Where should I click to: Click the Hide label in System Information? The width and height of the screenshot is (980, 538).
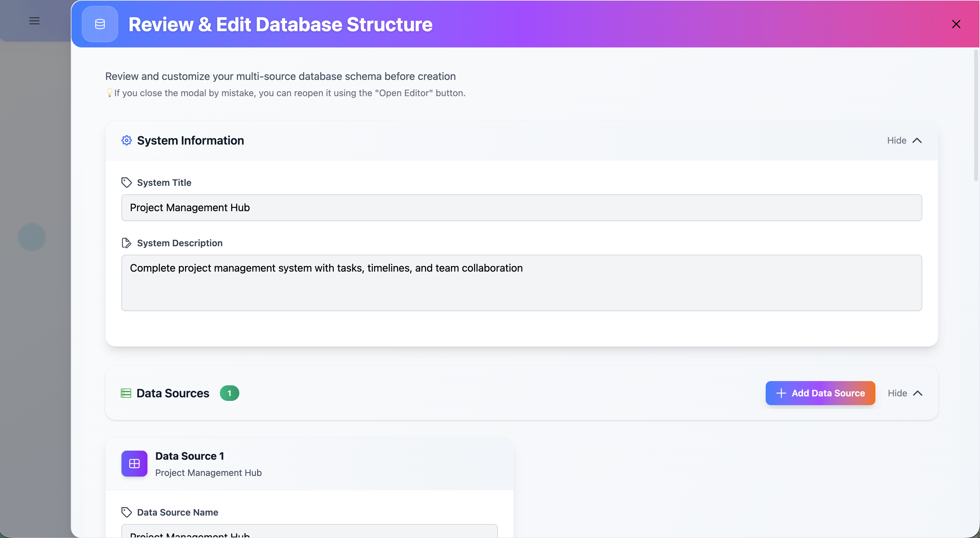(x=897, y=140)
